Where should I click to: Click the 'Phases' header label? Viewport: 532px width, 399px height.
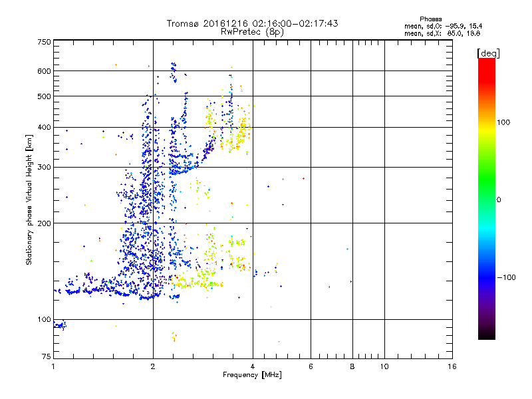pos(430,19)
